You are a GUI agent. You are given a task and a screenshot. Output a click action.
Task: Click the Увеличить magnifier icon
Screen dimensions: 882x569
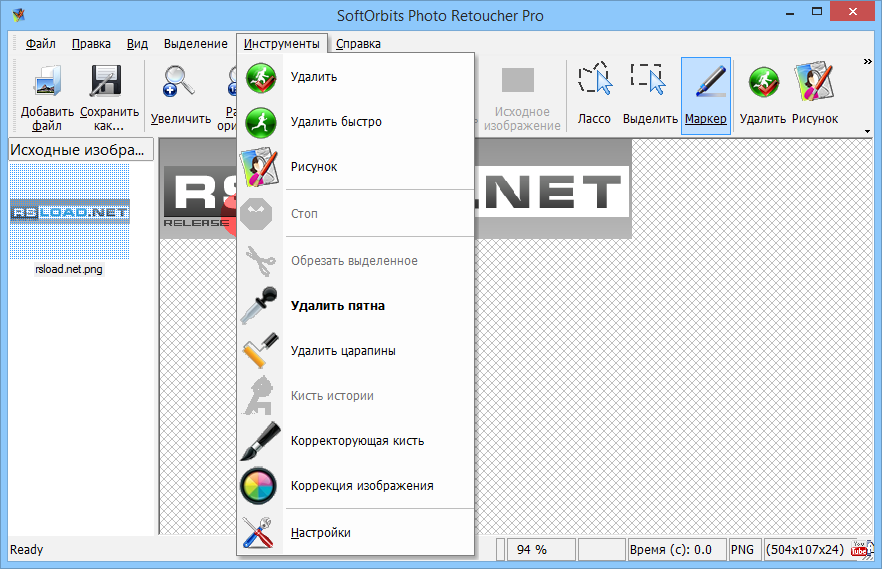coord(179,81)
